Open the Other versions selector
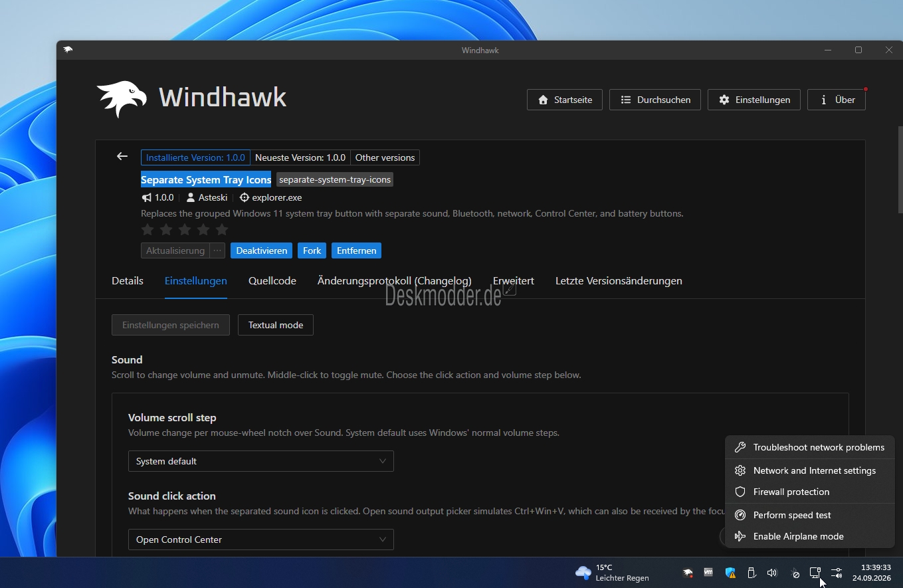The width and height of the screenshot is (903, 588). pos(385,157)
